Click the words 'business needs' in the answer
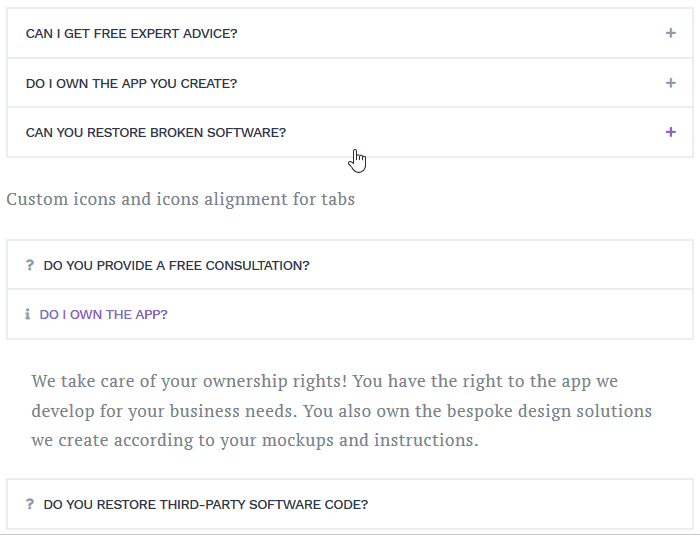 (x=233, y=411)
